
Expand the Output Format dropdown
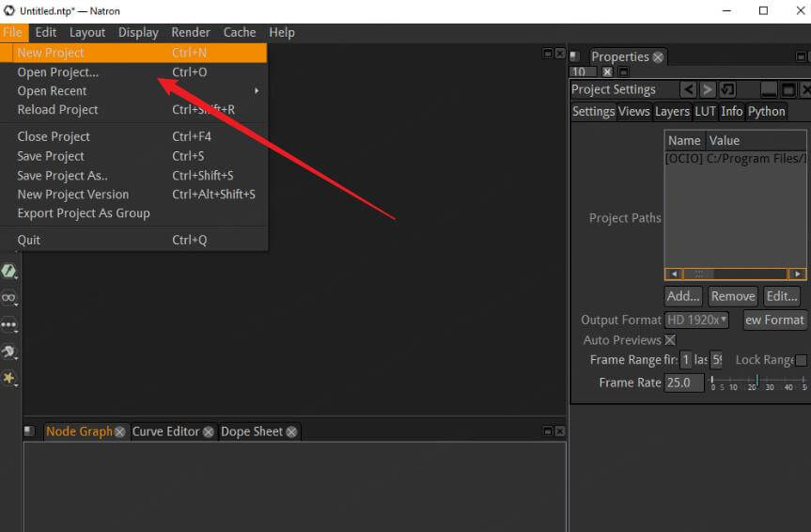697,320
